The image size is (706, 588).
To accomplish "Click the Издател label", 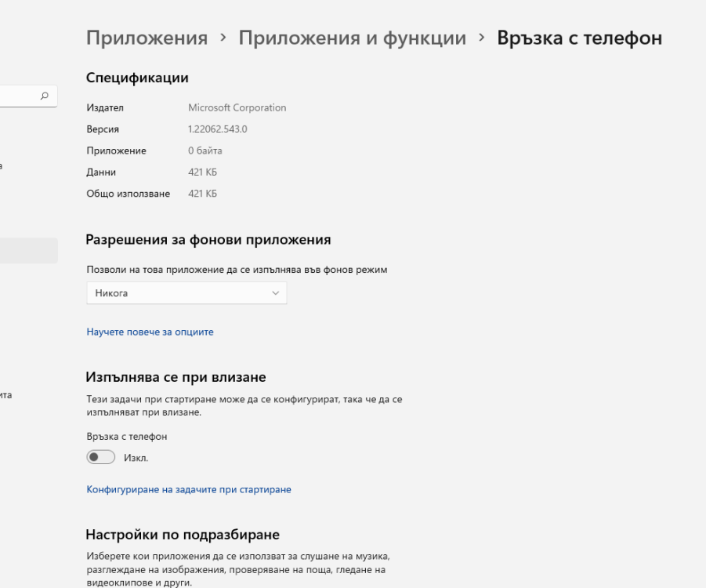I will coord(105,107).
